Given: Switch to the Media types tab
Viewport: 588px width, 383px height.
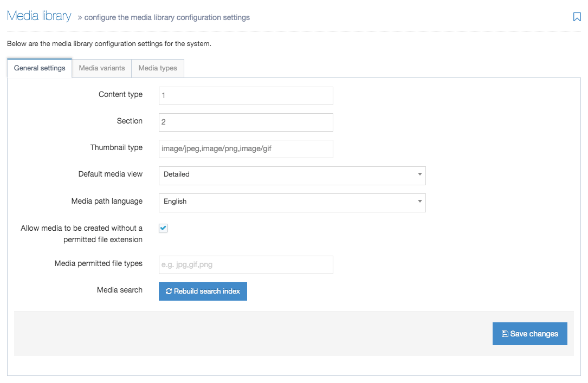Looking at the screenshot, I should pyautogui.click(x=158, y=68).
